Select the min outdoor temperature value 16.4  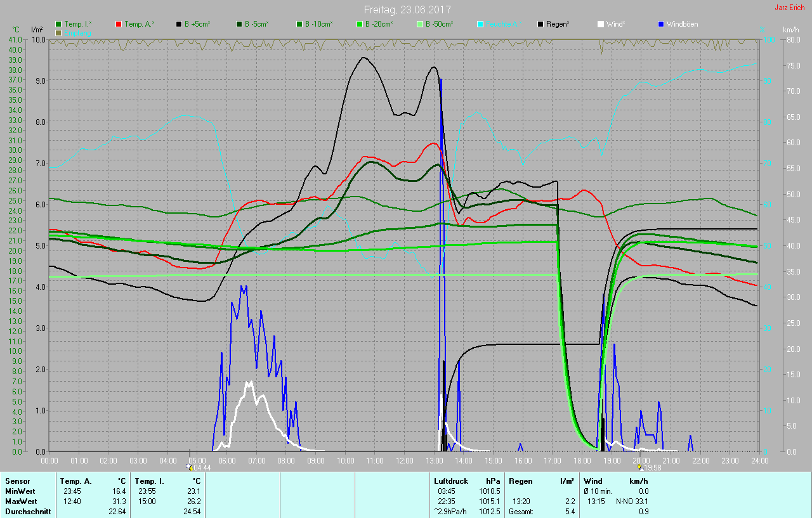tap(119, 491)
